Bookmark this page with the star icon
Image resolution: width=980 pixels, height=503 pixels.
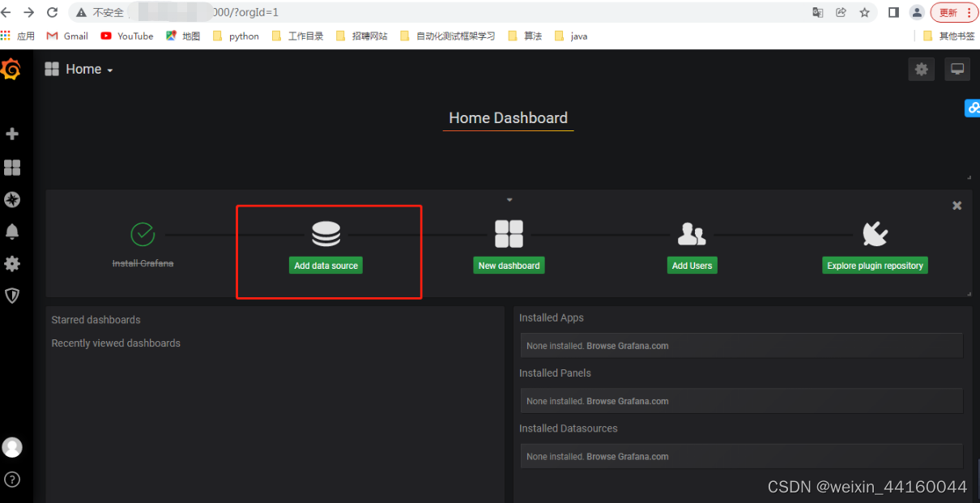pyautogui.click(x=864, y=12)
